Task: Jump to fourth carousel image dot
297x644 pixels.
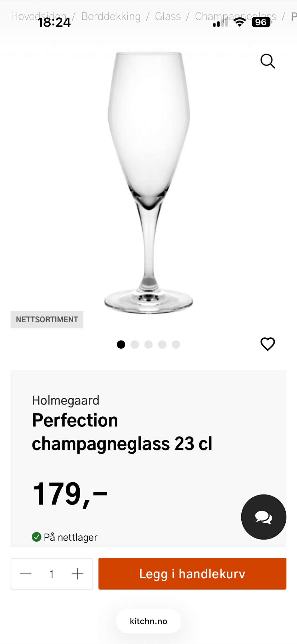Action: click(x=162, y=345)
